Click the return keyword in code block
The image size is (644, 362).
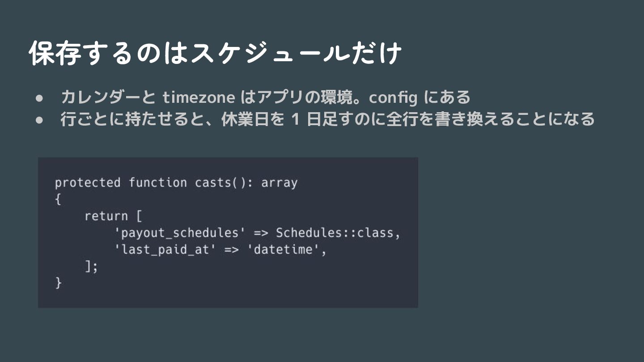click(x=106, y=216)
